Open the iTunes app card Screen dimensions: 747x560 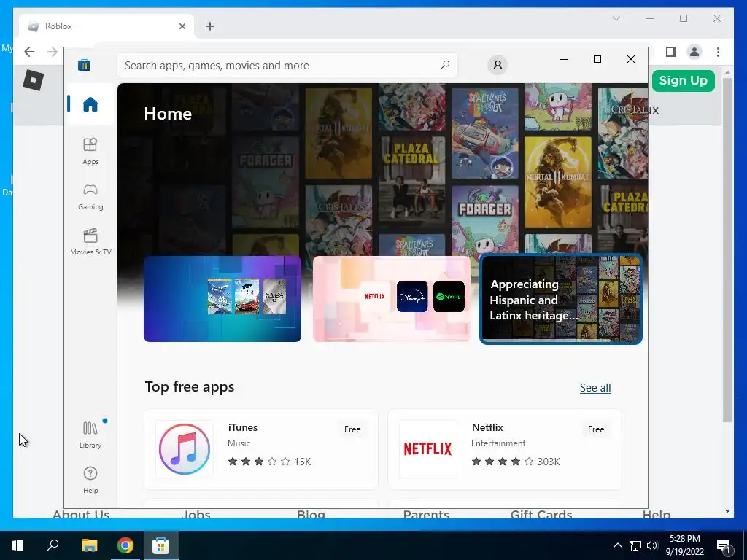(261, 449)
